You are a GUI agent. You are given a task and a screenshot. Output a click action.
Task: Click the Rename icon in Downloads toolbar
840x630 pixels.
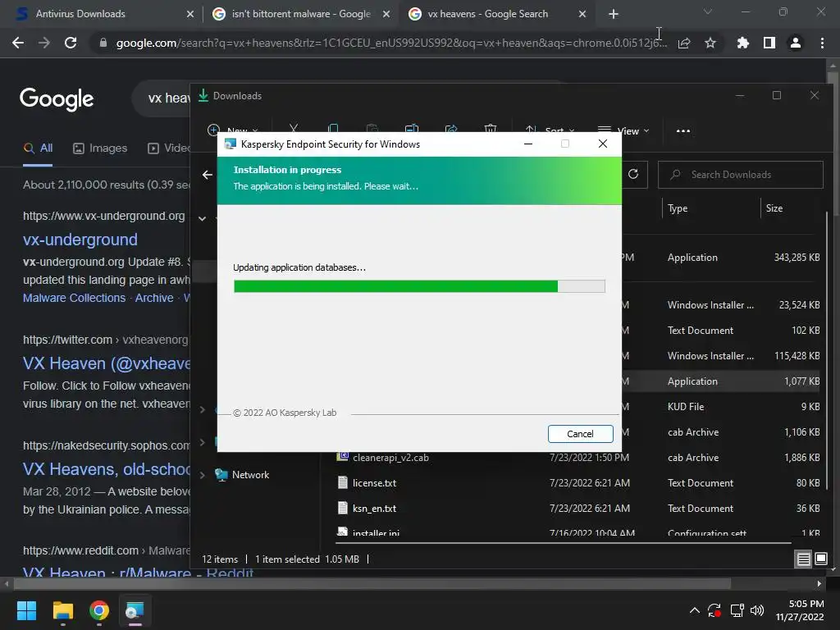coord(412,129)
